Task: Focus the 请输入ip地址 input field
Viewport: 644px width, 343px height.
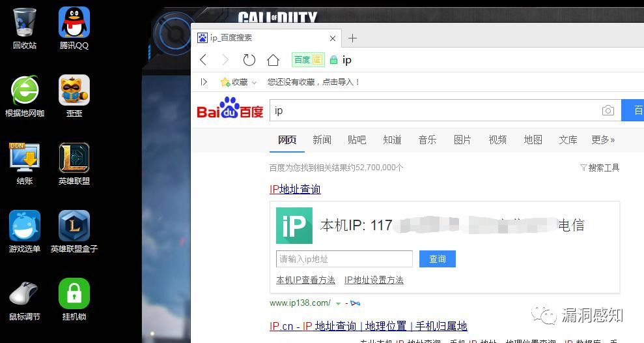Action: pyautogui.click(x=344, y=259)
